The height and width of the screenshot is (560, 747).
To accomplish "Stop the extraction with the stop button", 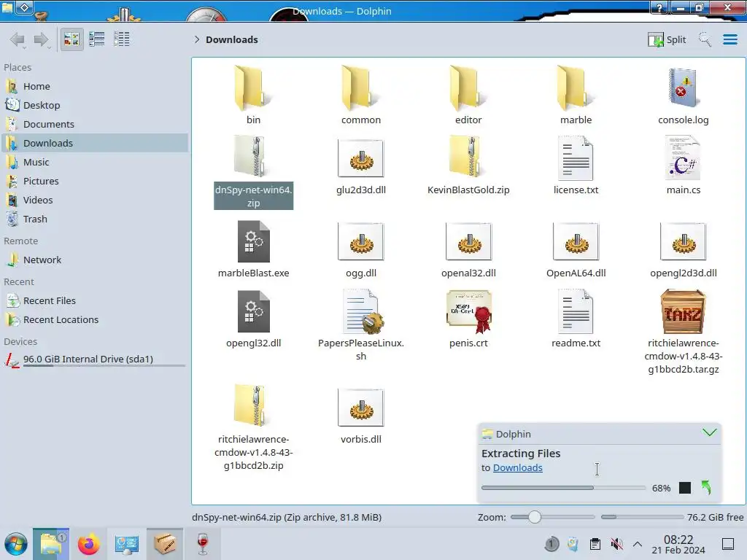I will [x=684, y=488].
